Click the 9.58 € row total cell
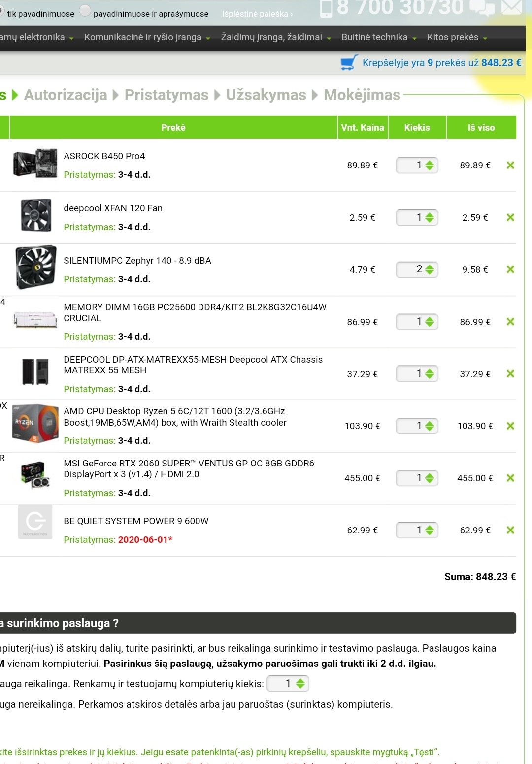This screenshot has width=532, height=764. (x=475, y=270)
